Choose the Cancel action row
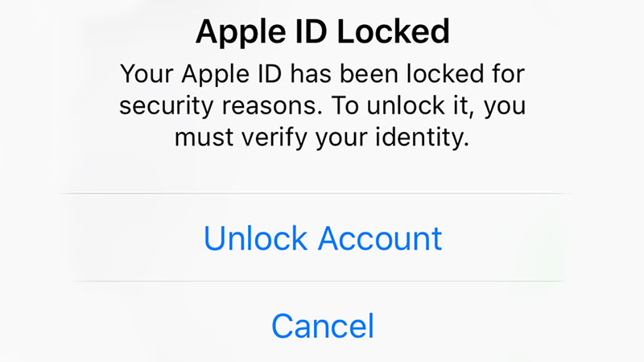644x362 pixels. 322,325
